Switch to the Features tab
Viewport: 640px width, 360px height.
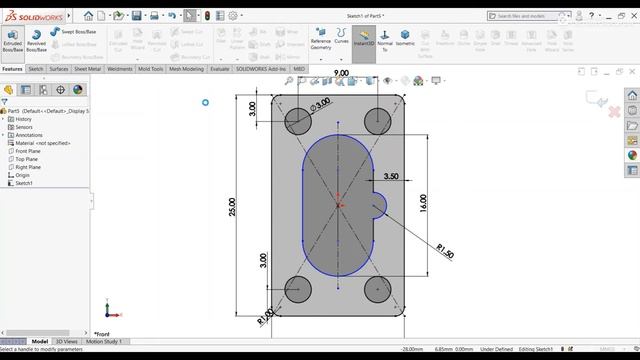click(x=12, y=69)
